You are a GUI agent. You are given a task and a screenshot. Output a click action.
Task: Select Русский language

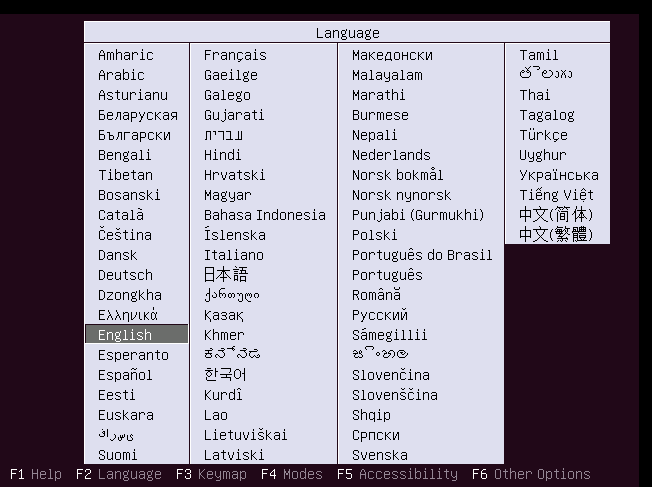[380, 315]
